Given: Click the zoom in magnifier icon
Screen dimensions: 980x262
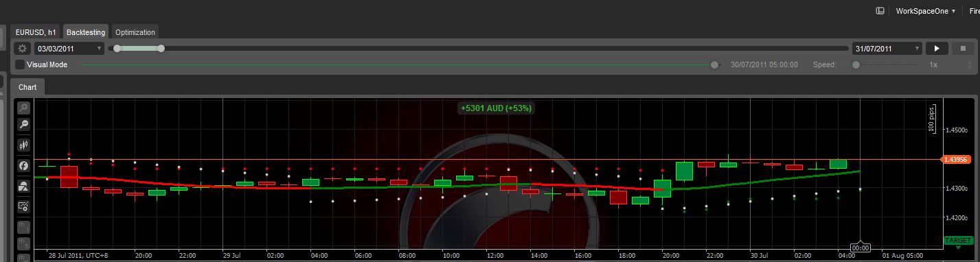Looking at the screenshot, I should (23, 108).
